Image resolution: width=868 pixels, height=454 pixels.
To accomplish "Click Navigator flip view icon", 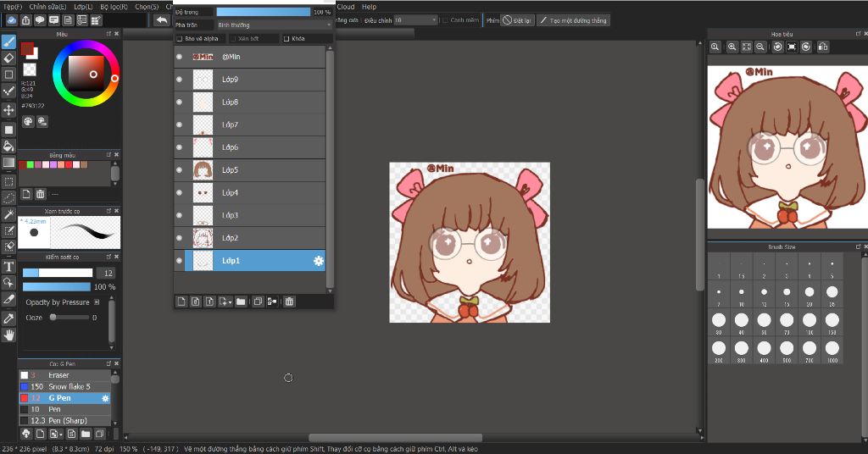I will pyautogui.click(x=823, y=47).
